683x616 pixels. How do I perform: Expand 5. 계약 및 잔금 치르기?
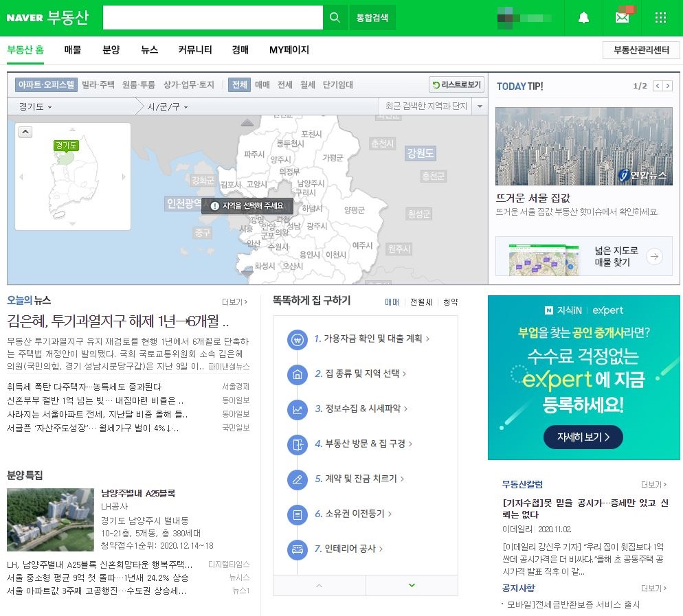tap(359, 479)
